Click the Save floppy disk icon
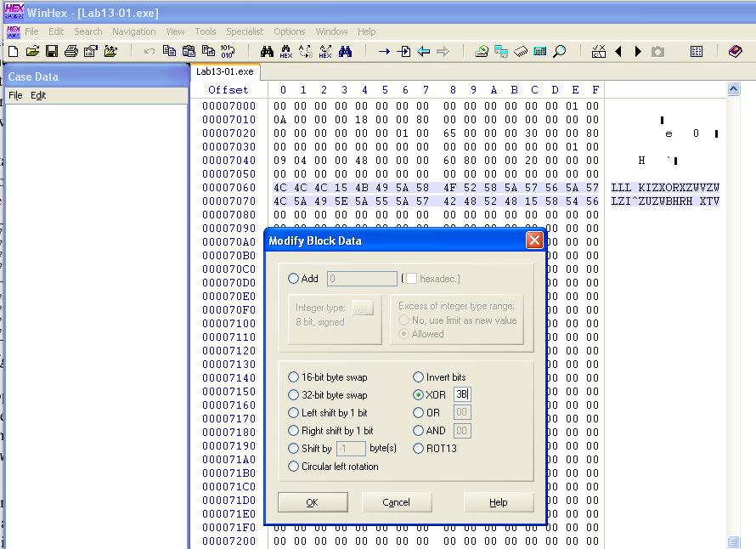Viewport: 756px width, 549px height. [52, 51]
